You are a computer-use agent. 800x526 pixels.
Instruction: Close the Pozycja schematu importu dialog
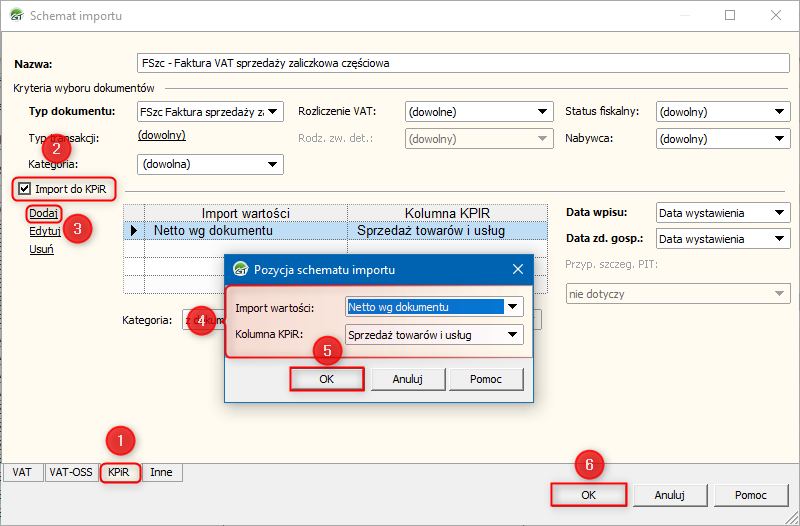(518, 270)
